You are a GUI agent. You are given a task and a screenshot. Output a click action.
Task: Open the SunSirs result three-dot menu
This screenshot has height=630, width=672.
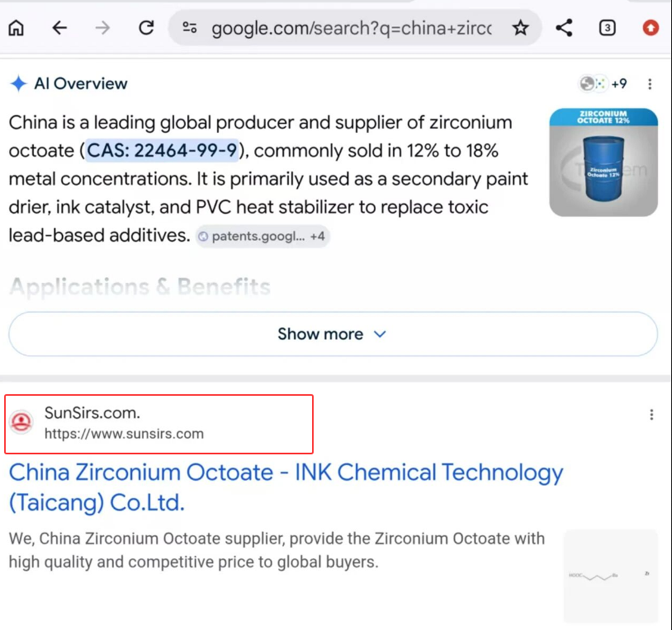pyautogui.click(x=651, y=415)
